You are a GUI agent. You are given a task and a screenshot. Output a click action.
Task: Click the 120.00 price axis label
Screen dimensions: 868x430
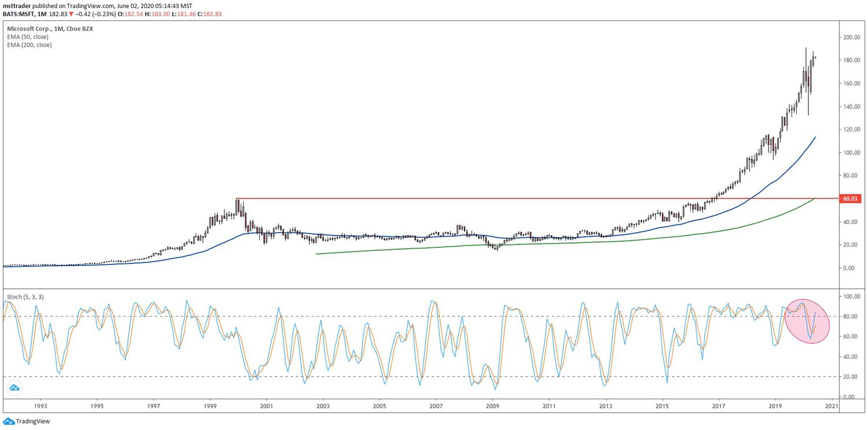(851, 130)
